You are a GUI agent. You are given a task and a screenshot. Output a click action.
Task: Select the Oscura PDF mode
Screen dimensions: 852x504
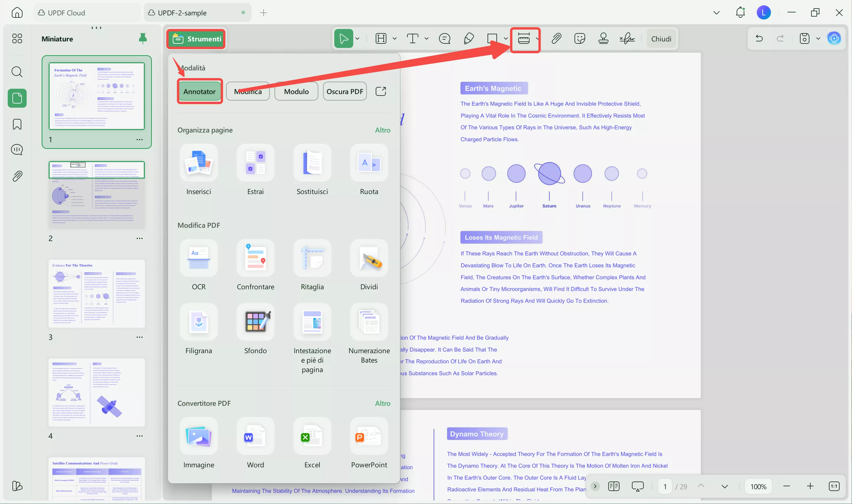[345, 91]
